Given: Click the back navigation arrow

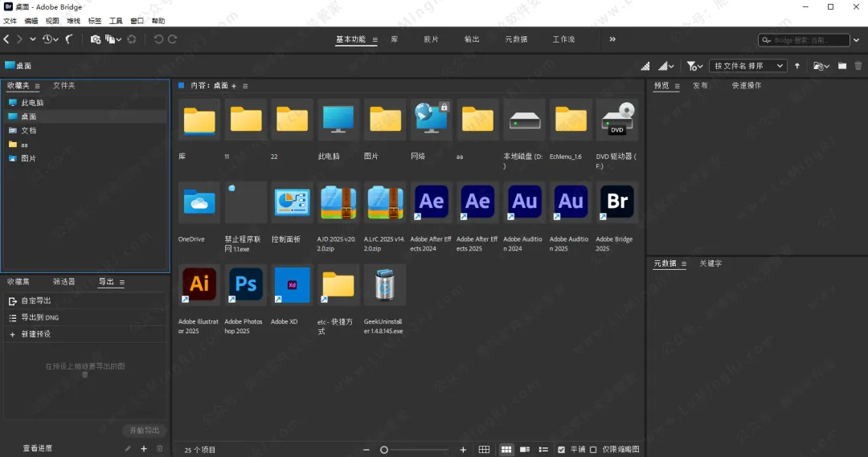Looking at the screenshot, I should 6,39.
